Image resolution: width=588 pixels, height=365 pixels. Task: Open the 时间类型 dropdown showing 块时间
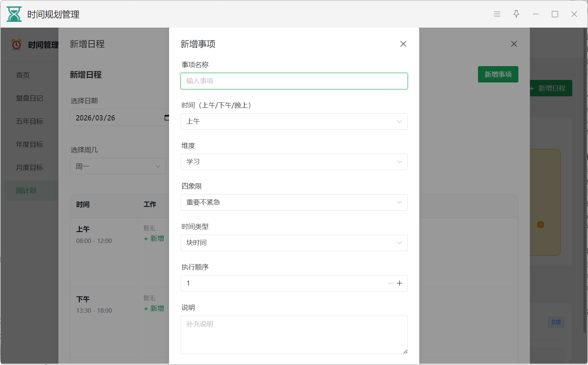click(294, 243)
